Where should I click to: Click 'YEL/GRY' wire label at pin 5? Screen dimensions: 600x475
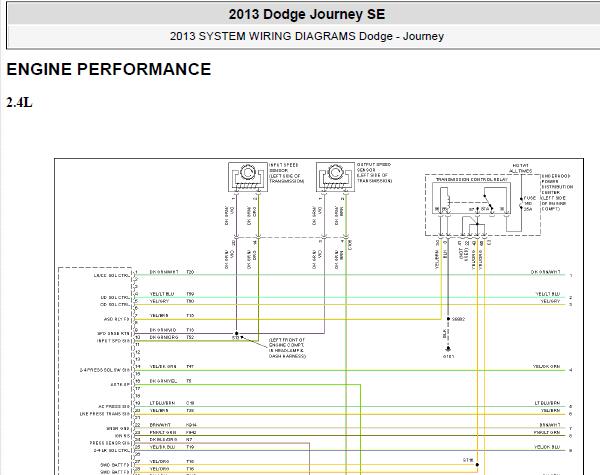coord(160,301)
